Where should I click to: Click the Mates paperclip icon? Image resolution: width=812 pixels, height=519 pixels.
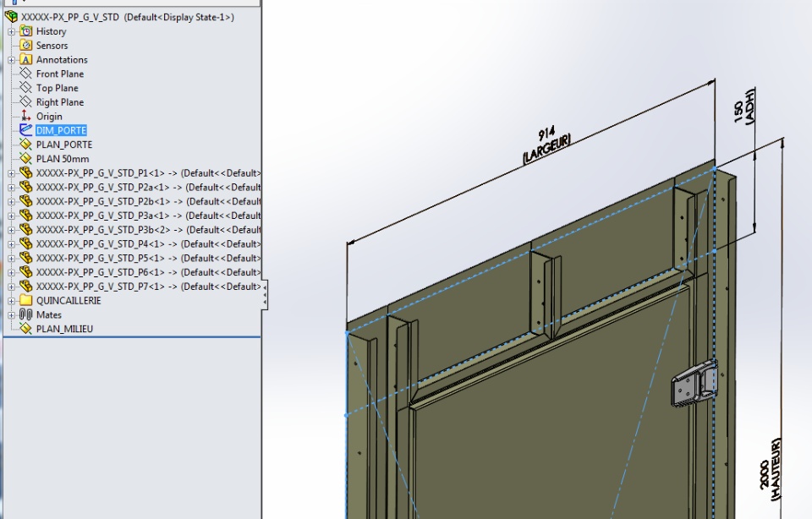[x=26, y=314]
